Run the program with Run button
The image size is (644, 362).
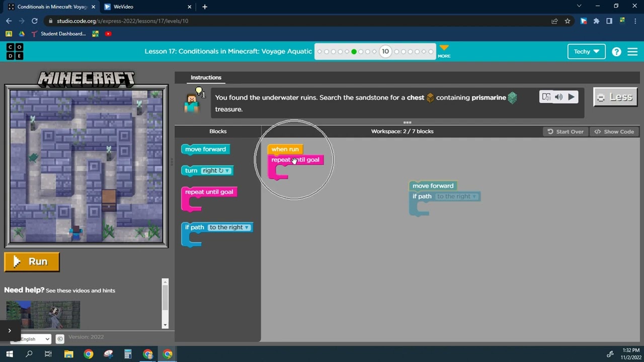32,261
